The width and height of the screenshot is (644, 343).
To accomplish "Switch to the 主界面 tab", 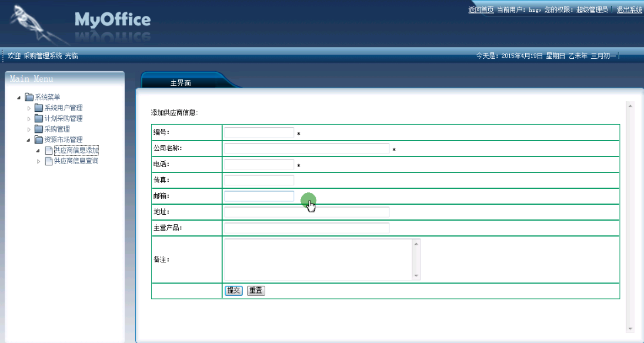I will coord(181,83).
